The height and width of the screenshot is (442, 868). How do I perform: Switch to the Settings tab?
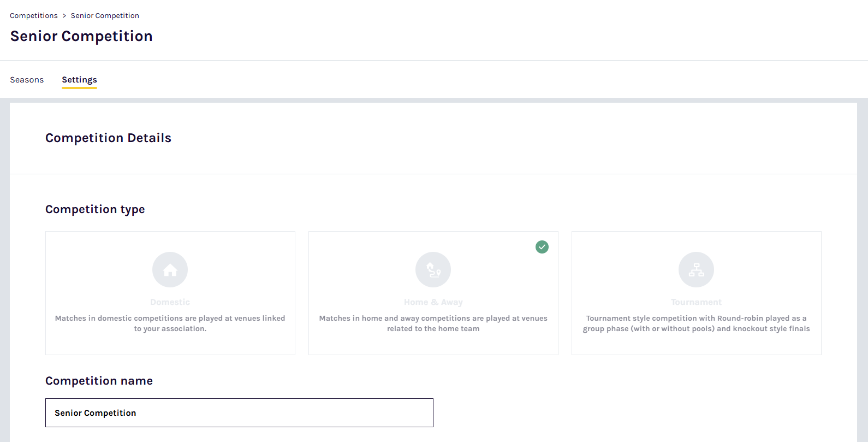tap(79, 80)
